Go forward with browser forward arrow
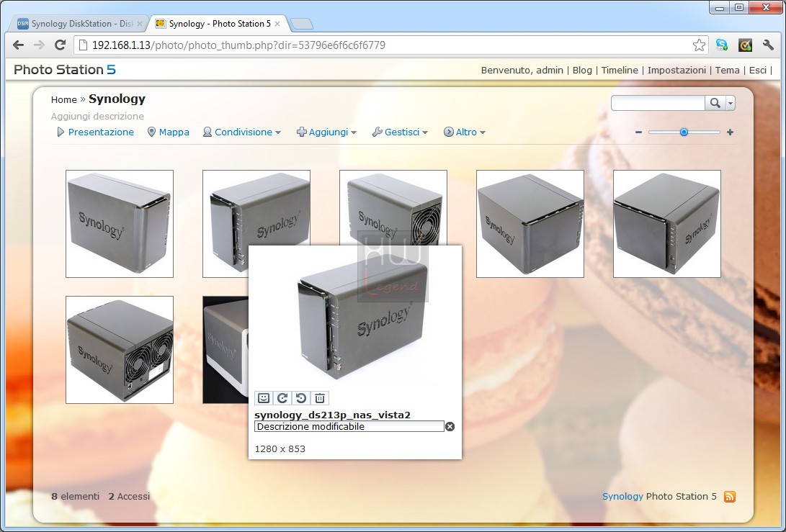This screenshot has width=786, height=532. pos(39,45)
